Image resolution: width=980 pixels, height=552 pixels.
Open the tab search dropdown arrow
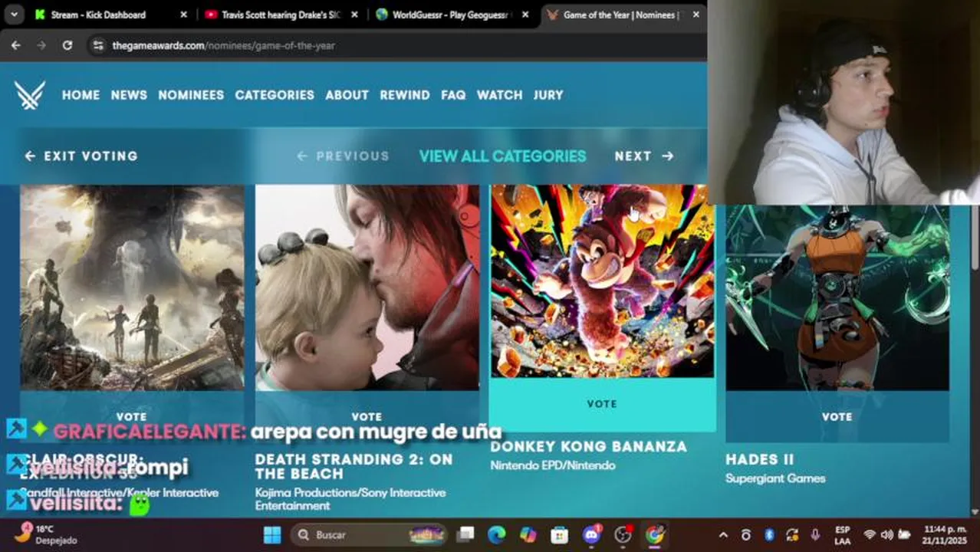pos(14,15)
